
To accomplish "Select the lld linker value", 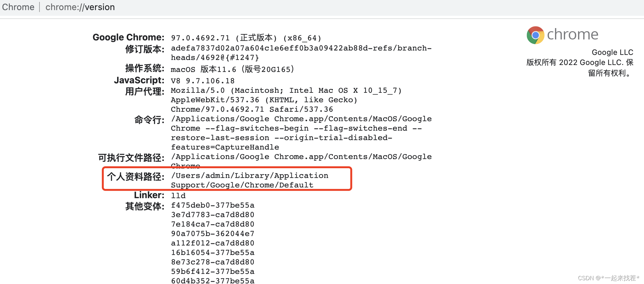I will 178,196.
